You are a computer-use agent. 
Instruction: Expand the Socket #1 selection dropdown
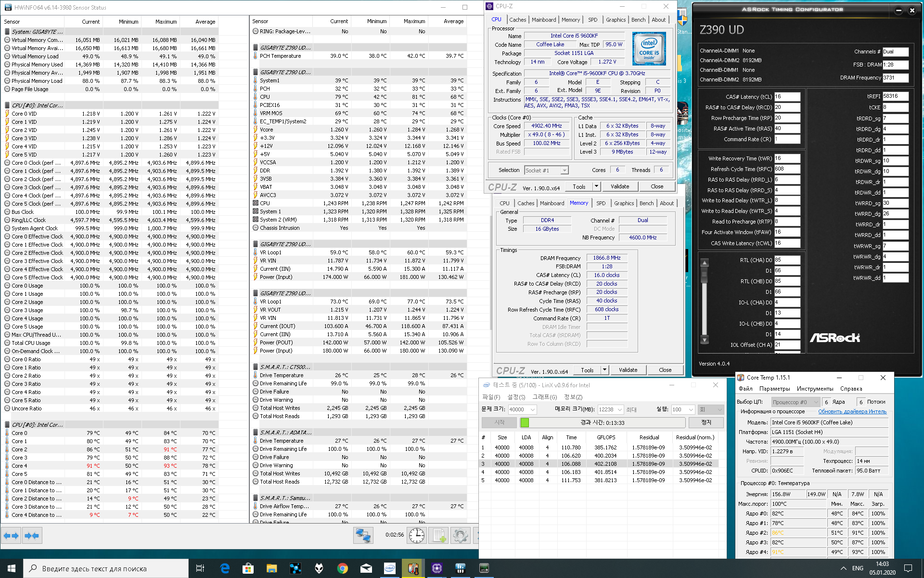pos(565,171)
